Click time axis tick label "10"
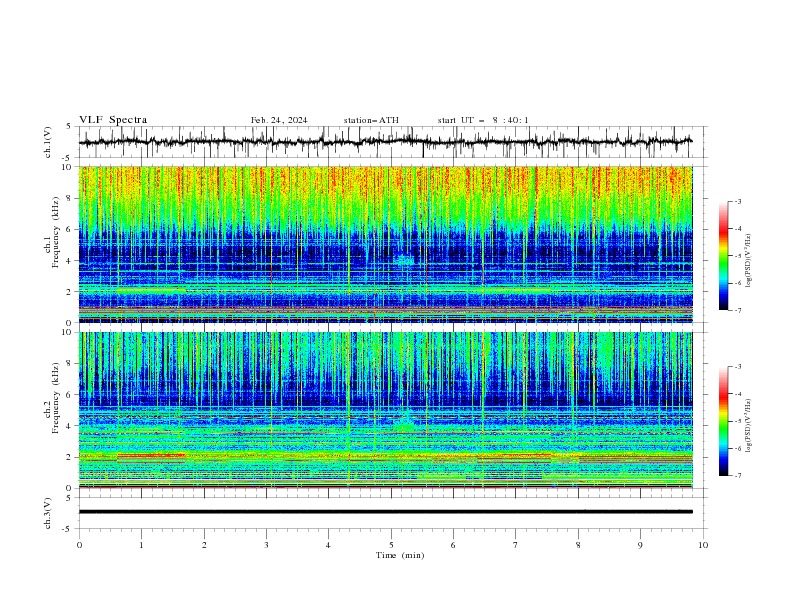Screen dimensions: 792x612 703,545
